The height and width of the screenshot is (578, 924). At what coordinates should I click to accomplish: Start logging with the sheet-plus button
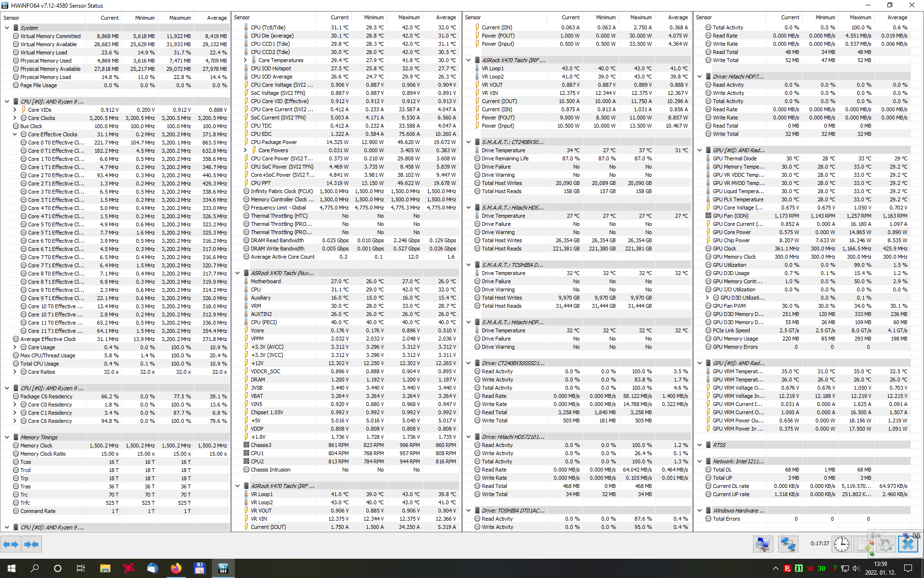coord(864,544)
